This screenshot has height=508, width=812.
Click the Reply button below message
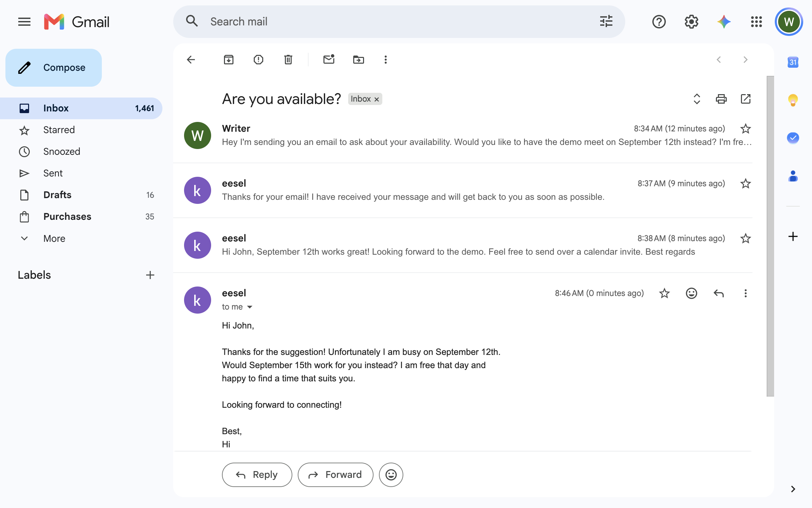pos(257,475)
